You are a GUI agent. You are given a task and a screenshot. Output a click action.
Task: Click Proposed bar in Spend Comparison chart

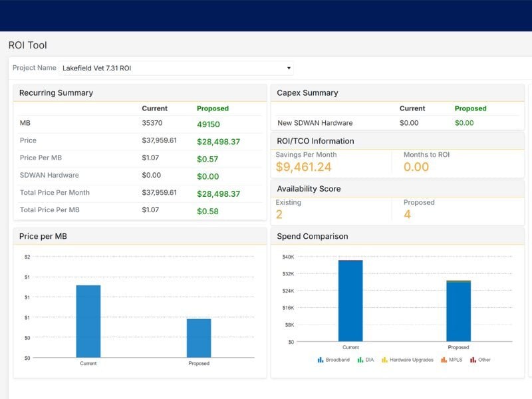pyautogui.click(x=458, y=311)
